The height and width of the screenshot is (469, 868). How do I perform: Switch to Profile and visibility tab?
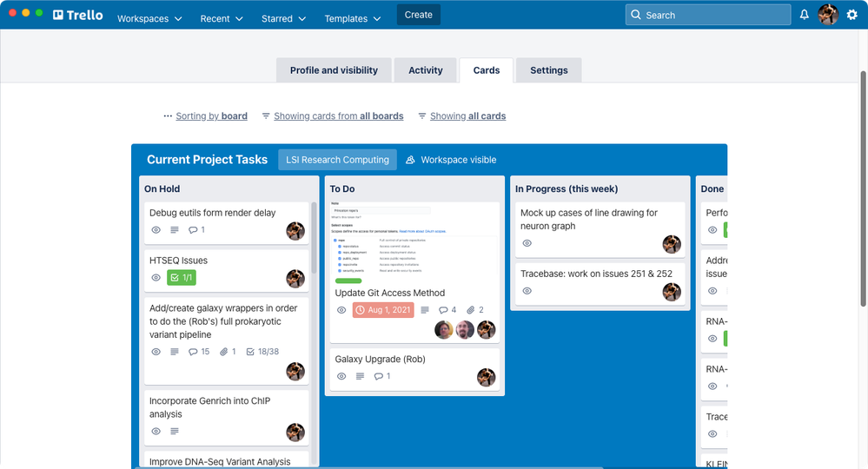(334, 70)
